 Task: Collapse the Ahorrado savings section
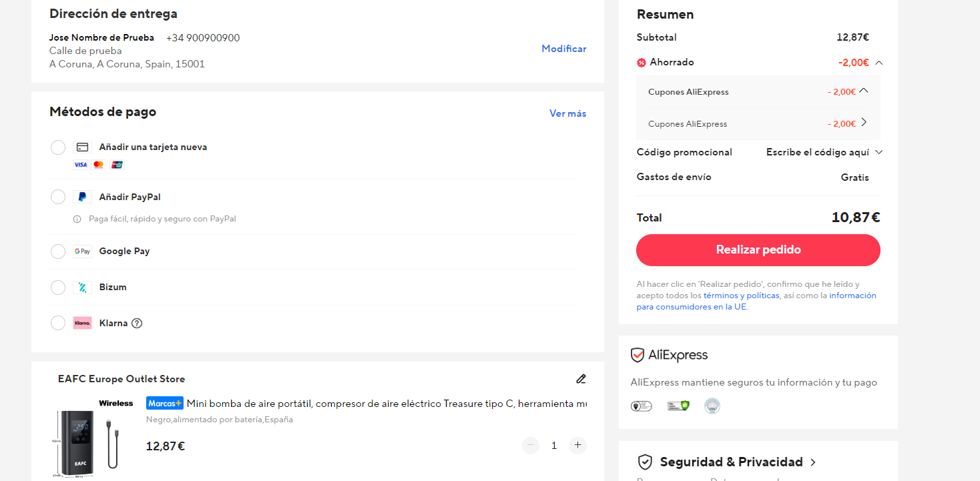coord(879,63)
